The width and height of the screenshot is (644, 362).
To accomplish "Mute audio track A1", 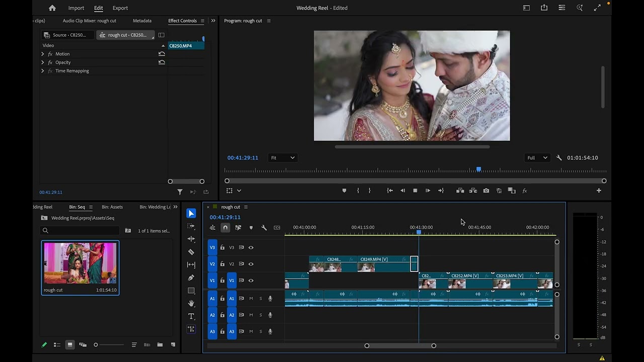I will (x=251, y=299).
